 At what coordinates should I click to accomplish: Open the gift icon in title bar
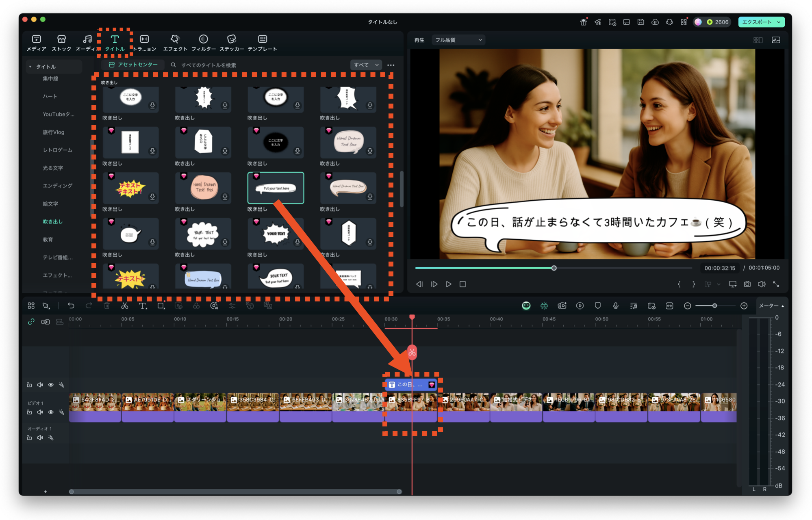pos(583,22)
